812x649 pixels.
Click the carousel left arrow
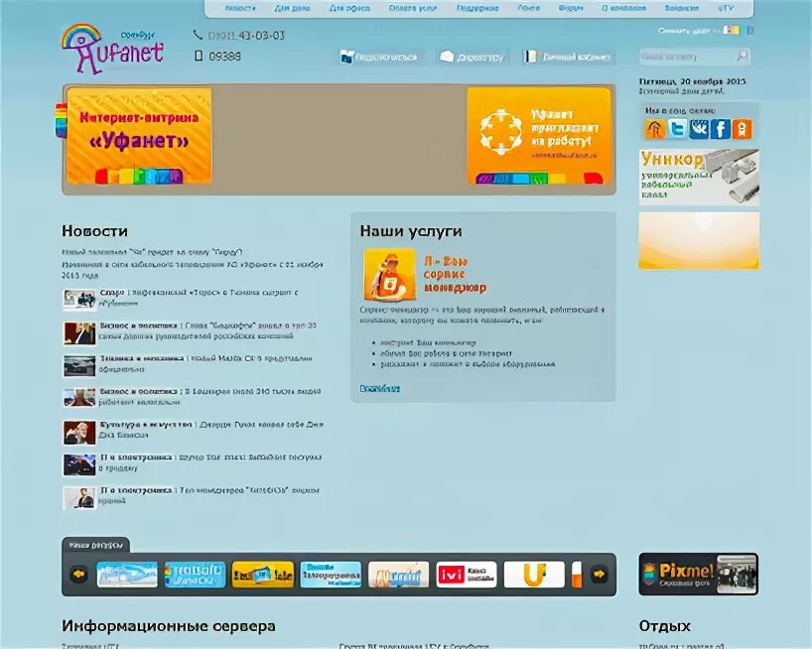point(78,575)
